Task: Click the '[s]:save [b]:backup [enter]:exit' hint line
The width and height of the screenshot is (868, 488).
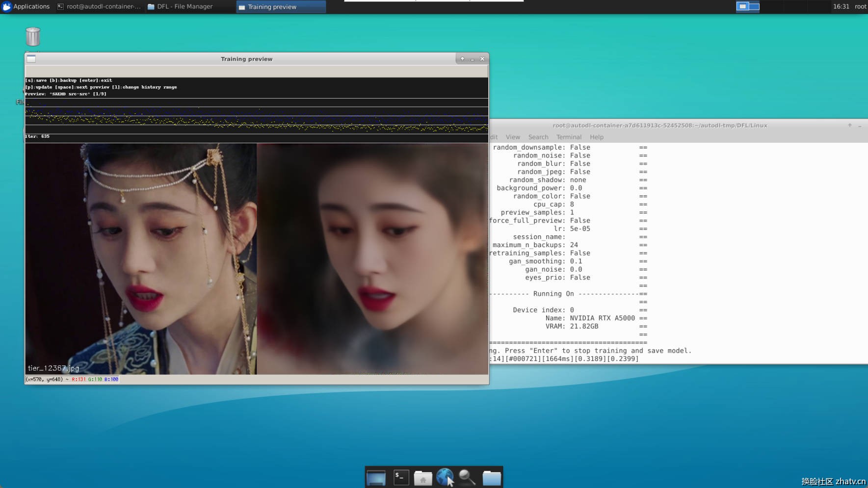Action: (x=69, y=80)
